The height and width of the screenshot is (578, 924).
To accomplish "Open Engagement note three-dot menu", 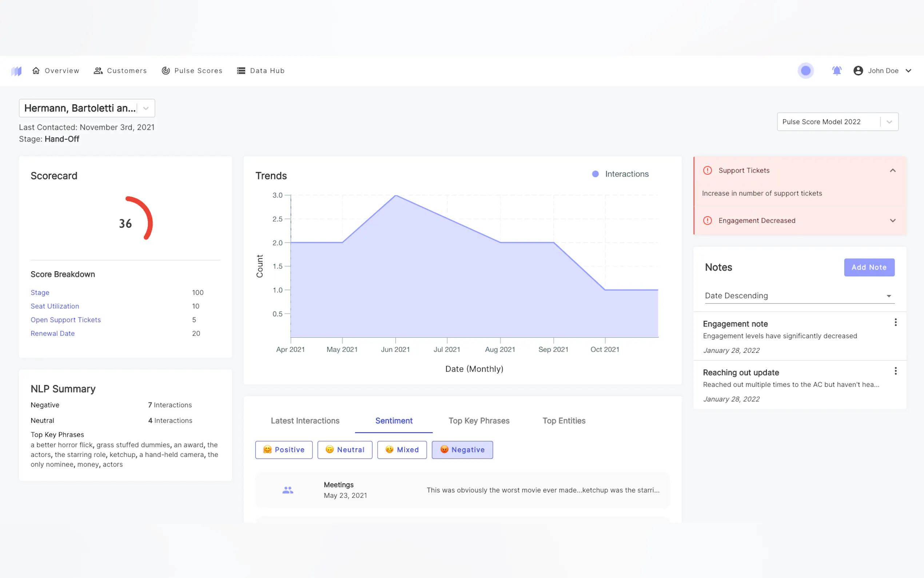I will point(895,322).
